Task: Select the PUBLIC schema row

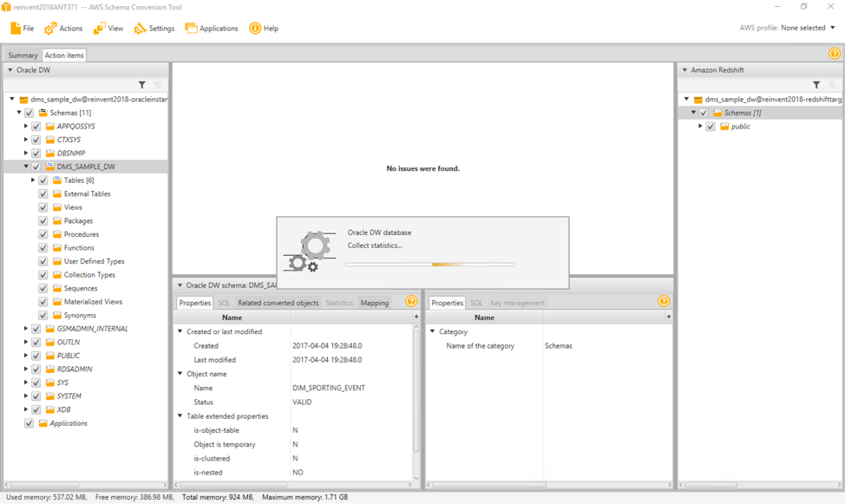Action: click(x=86, y=355)
